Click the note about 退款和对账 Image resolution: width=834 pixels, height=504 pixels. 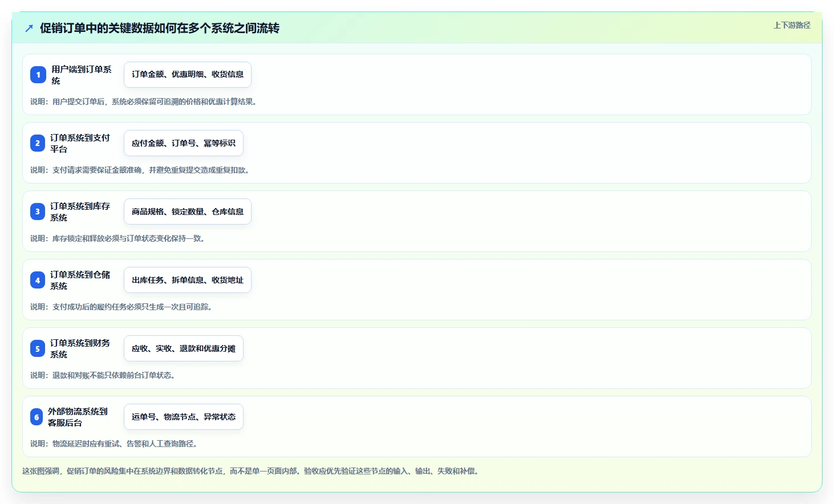point(104,375)
